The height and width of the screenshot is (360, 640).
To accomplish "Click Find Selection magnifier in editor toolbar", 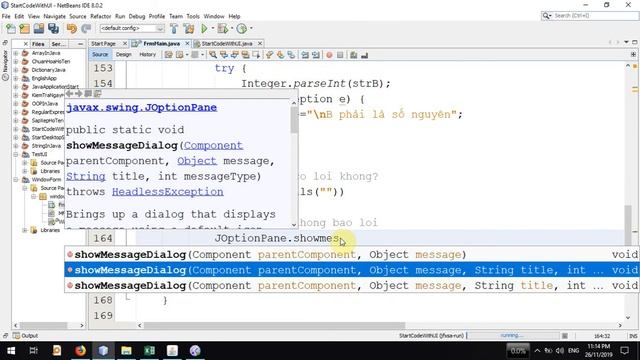I will click(213, 55).
